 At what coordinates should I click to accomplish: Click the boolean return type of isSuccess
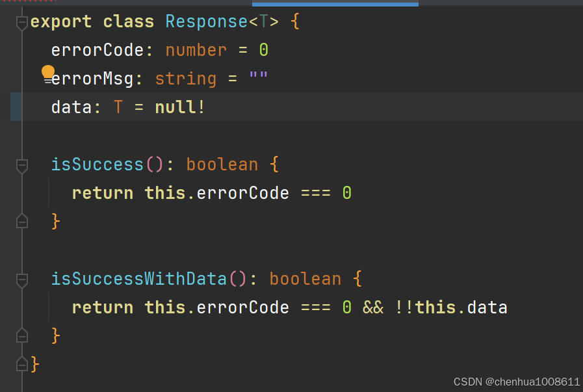(222, 164)
